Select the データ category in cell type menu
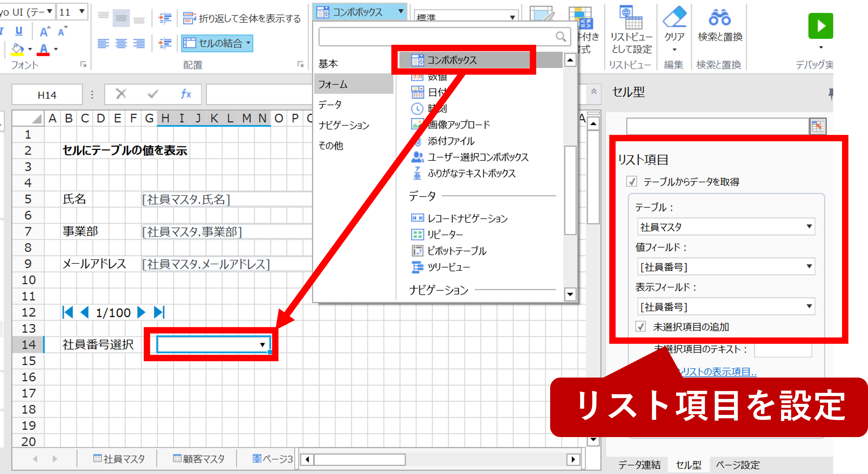Viewport: 868px width, 474px height. coord(330,105)
